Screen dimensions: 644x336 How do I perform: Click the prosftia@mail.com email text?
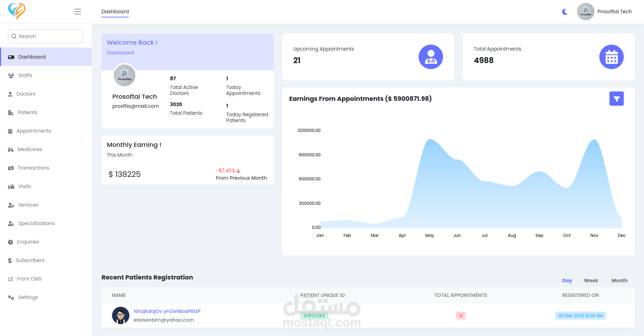coord(135,106)
